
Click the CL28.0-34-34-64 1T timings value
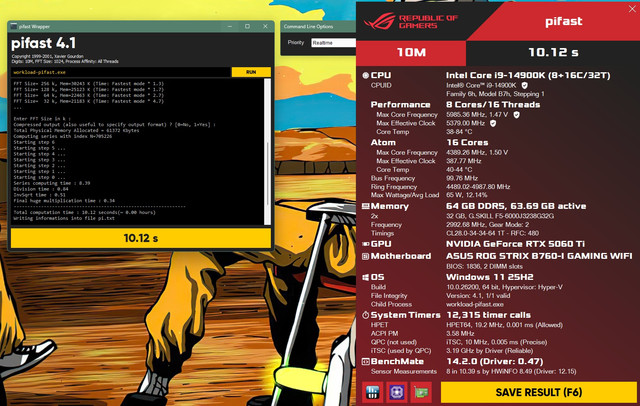click(x=492, y=233)
